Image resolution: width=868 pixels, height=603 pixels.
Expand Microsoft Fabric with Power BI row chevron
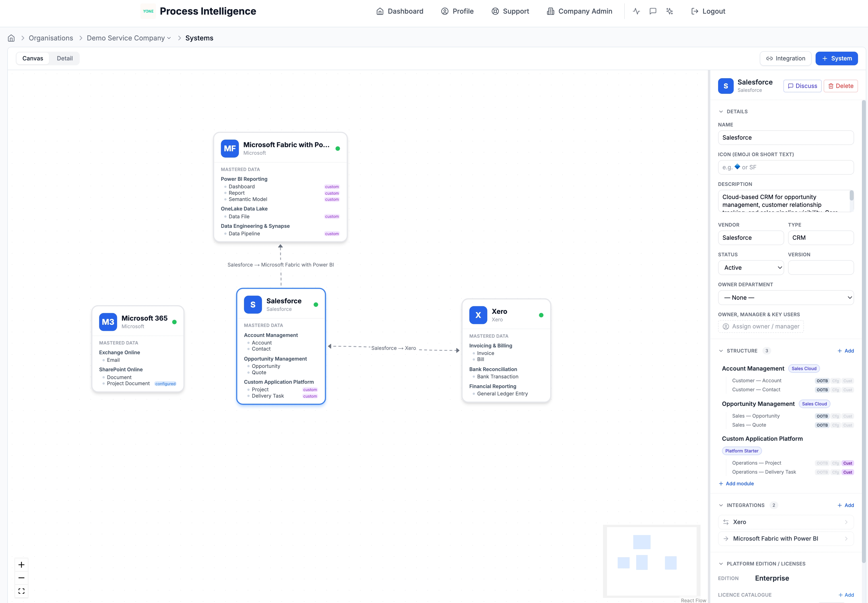click(846, 539)
